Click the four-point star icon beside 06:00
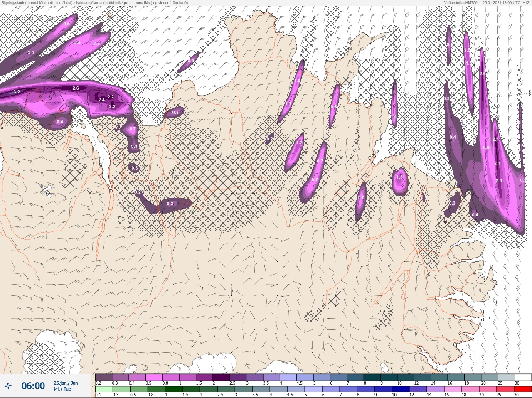Screen dimensions: 532x398 point(9,386)
